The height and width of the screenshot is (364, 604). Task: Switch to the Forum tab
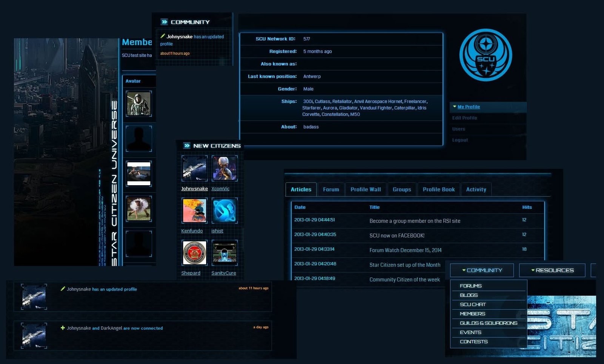tap(331, 189)
